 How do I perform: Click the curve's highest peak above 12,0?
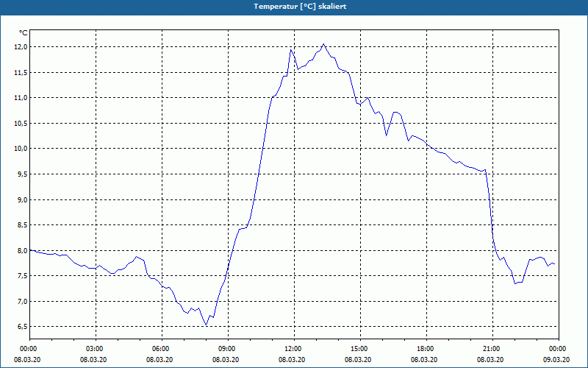(x=323, y=44)
